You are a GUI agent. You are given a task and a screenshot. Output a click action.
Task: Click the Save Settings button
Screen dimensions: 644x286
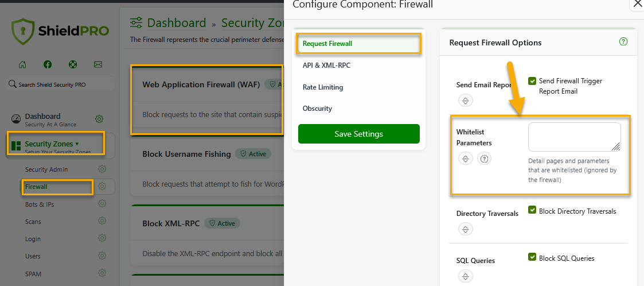click(x=359, y=134)
